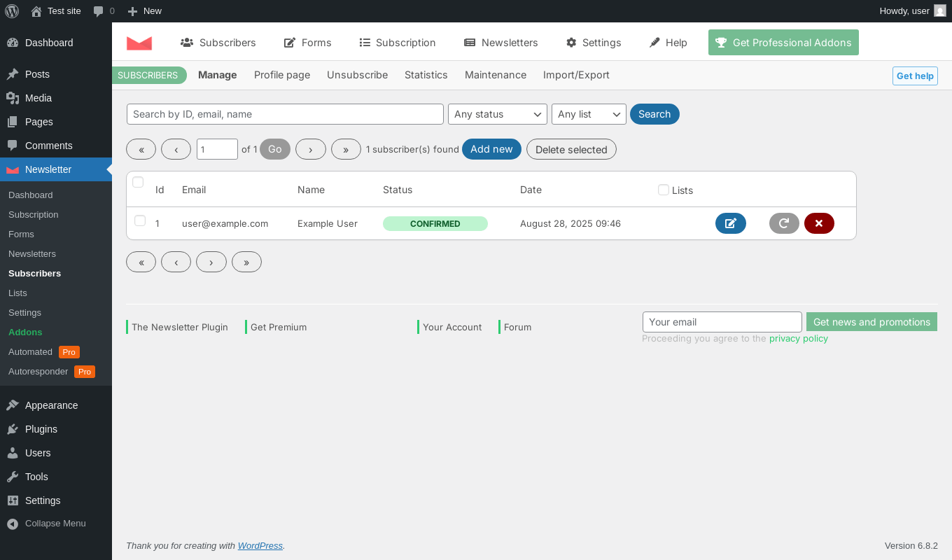
Task: Expand the Any status dropdown
Action: pos(498,114)
